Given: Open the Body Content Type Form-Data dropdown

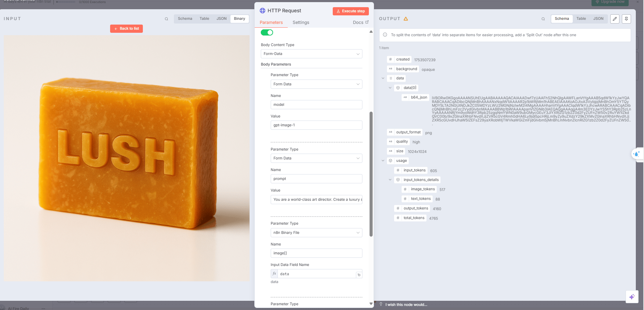Looking at the screenshot, I should pos(311,54).
